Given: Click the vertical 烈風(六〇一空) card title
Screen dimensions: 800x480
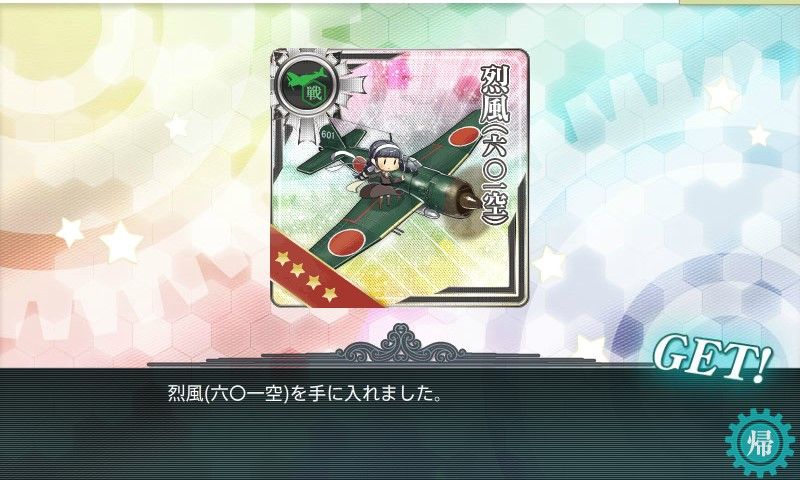Looking at the screenshot, I should (x=494, y=146).
